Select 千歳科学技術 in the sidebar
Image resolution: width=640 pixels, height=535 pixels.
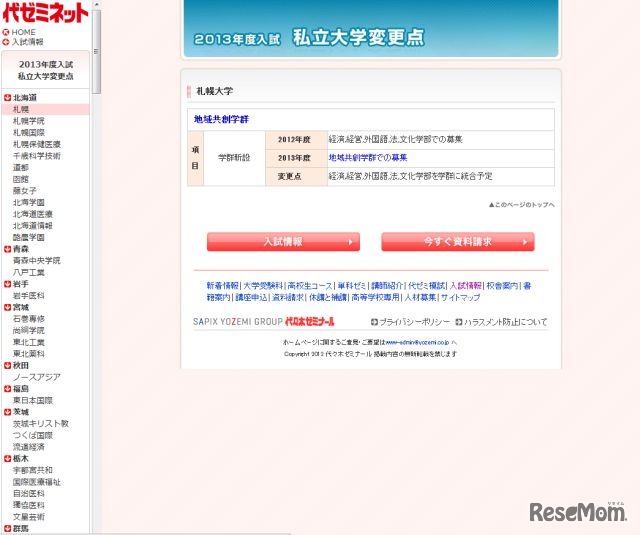coord(37,156)
